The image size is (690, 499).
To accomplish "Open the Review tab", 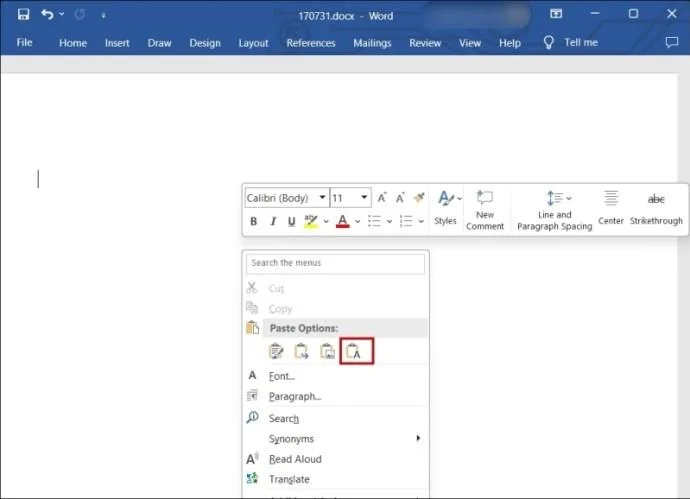I will (425, 43).
